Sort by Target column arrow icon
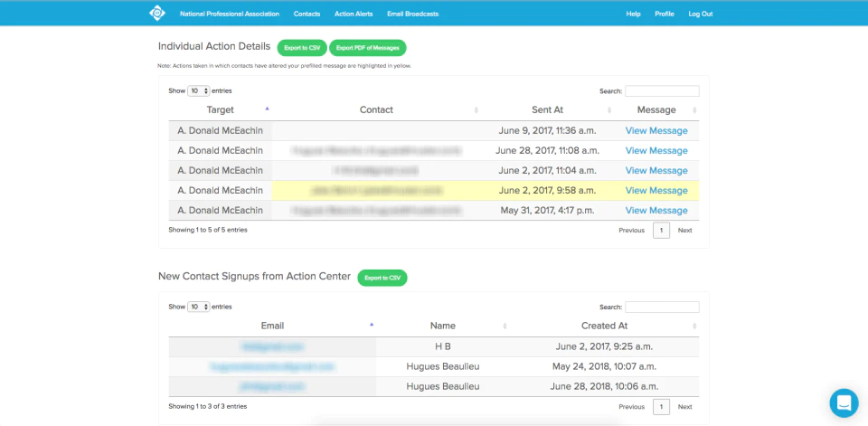This screenshot has height=426, width=868. (x=267, y=109)
